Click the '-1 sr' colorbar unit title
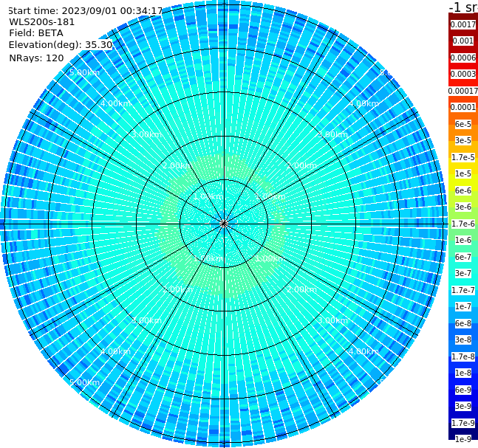Viewport: 478px width, 448px height. click(x=463, y=7)
